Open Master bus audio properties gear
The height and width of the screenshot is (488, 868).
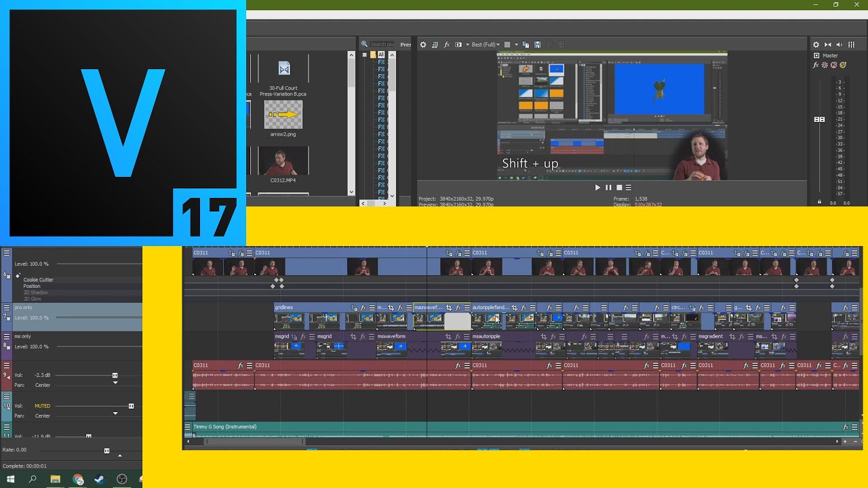(x=816, y=45)
